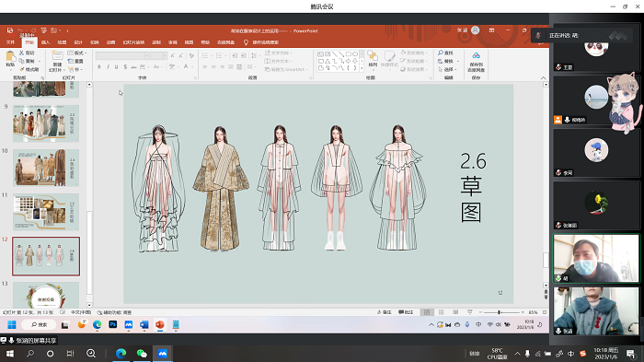This screenshot has width=644, height=362.
Task: Click the Slide Show icon in status bar
Action: (x=470, y=312)
